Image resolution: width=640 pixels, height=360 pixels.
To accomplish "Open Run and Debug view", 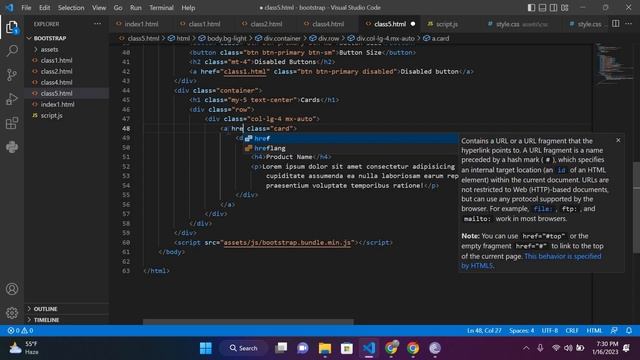I will (12, 99).
